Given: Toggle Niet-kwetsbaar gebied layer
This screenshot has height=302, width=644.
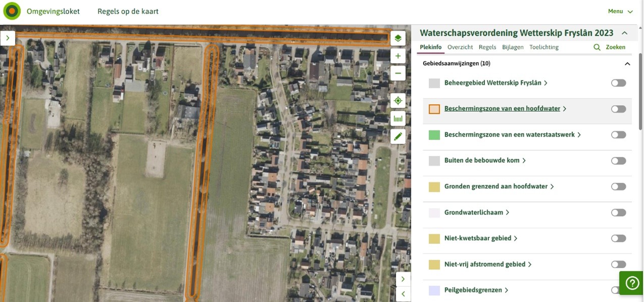Looking at the screenshot, I should tap(618, 238).
